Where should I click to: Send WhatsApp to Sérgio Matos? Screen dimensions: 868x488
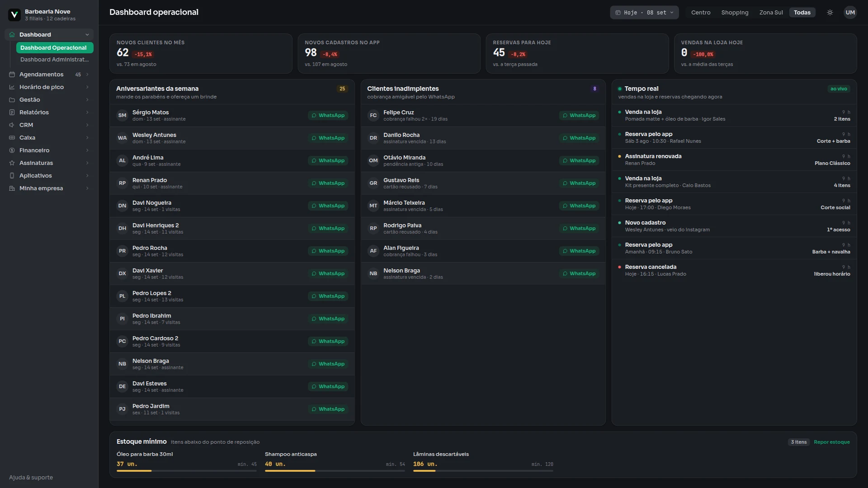328,116
